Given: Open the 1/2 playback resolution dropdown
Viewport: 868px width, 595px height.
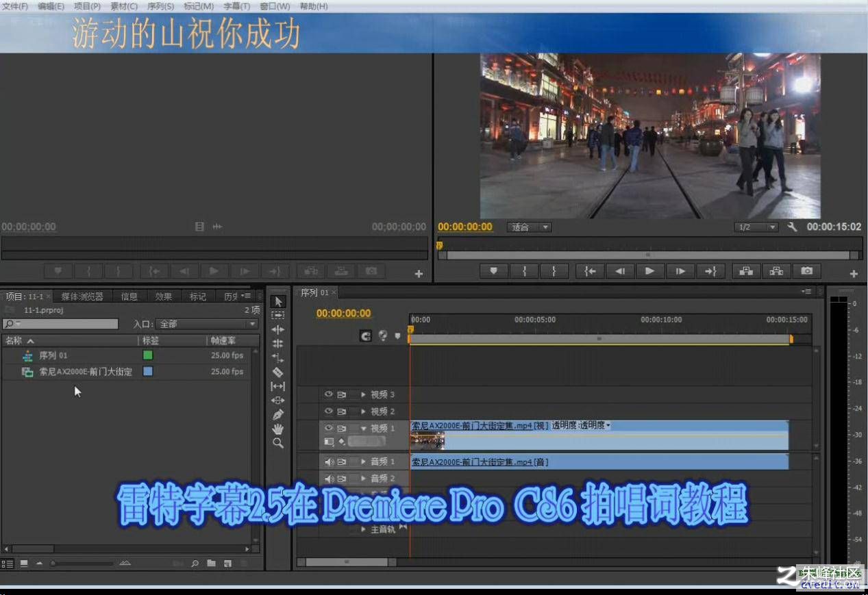Looking at the screenshot, I should 756,227.
